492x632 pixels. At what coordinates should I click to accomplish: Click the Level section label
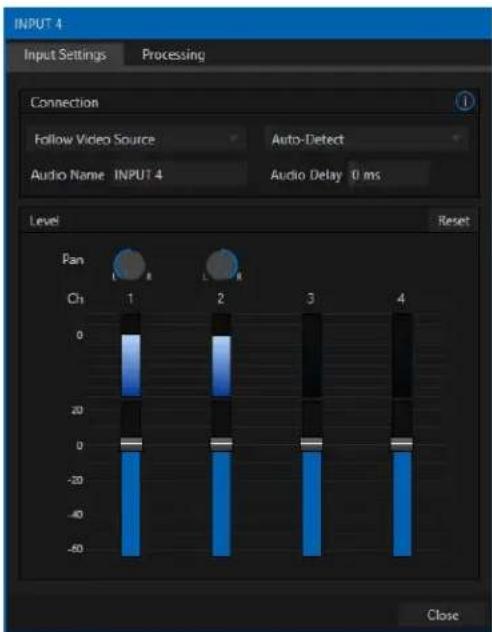(44, 221)
